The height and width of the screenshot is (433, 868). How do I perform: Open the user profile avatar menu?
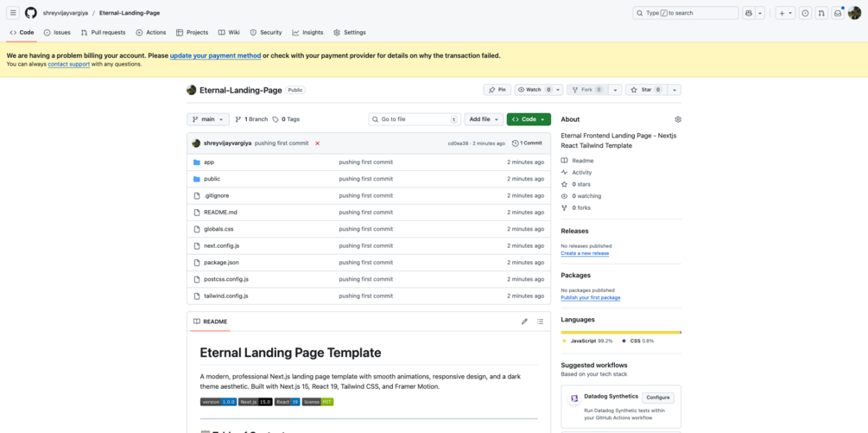point(854,13)
